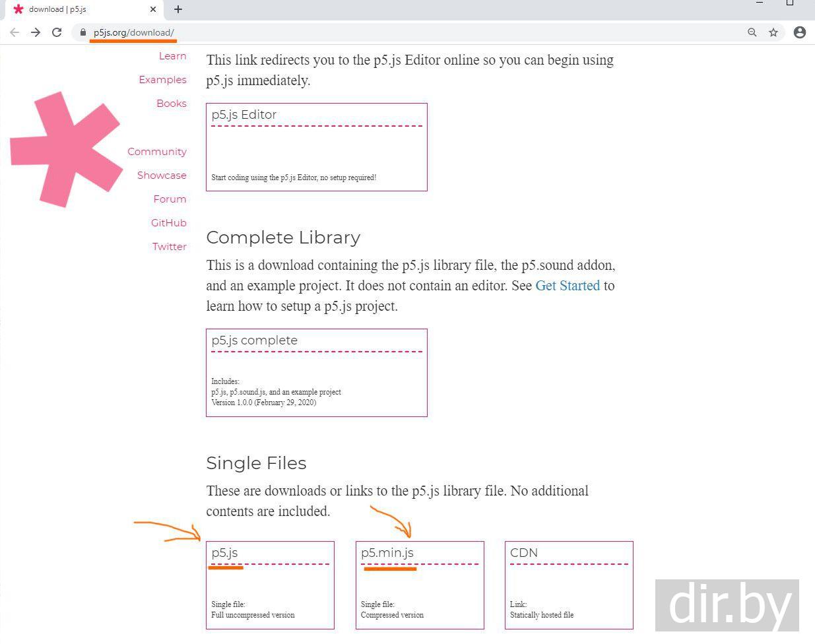The width and height of the screenshot is (815, 644).
Task: Open the browser profile avatar icon
Action: 800,32
